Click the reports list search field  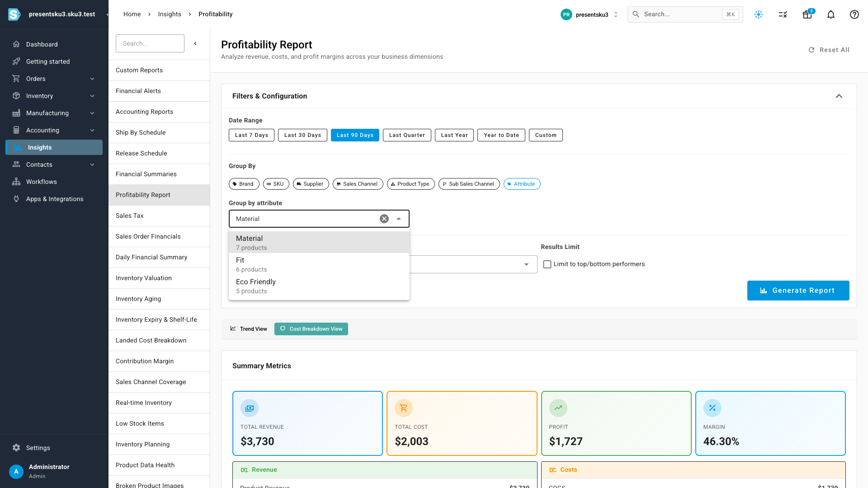tap(150, 43)
